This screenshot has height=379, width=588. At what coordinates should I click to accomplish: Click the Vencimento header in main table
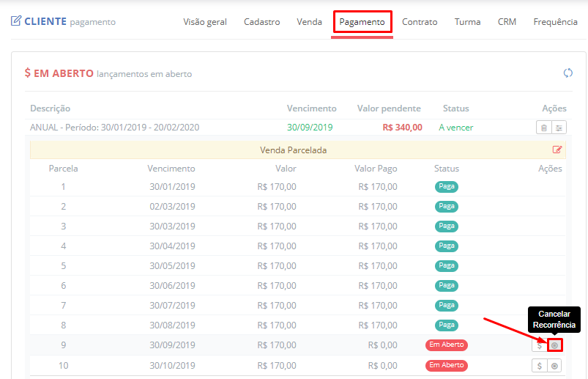[x=312, y=108]
